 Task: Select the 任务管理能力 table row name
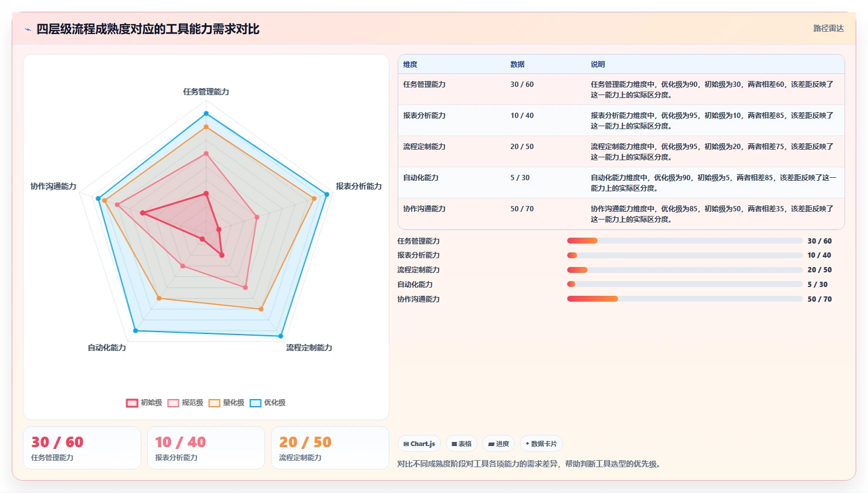(424, 85)
